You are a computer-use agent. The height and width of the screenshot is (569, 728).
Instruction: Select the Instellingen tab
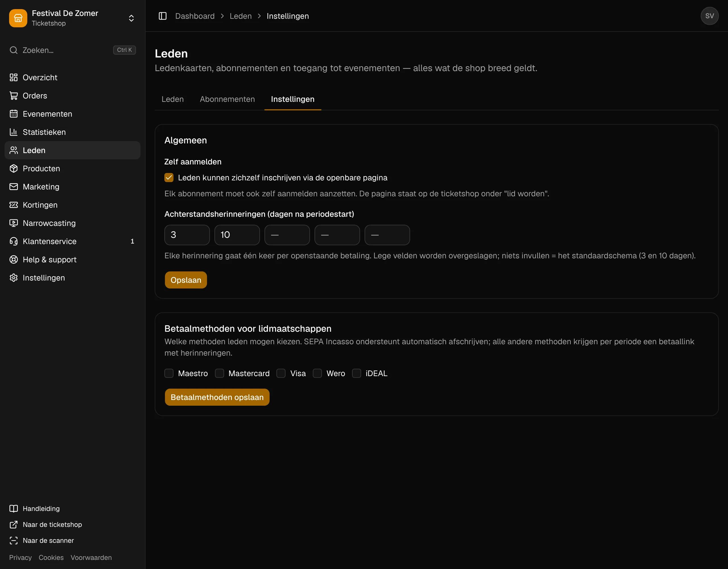click(x=293, y=99)
